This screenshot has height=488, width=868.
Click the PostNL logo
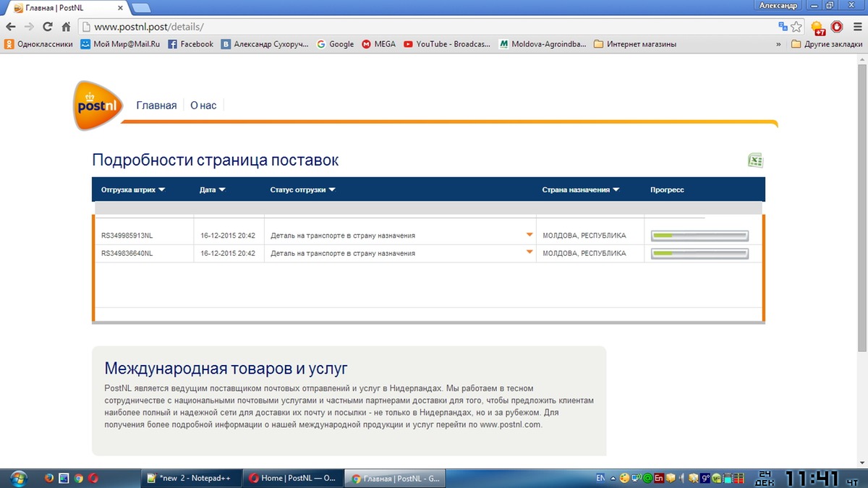[x=98, y=106]
